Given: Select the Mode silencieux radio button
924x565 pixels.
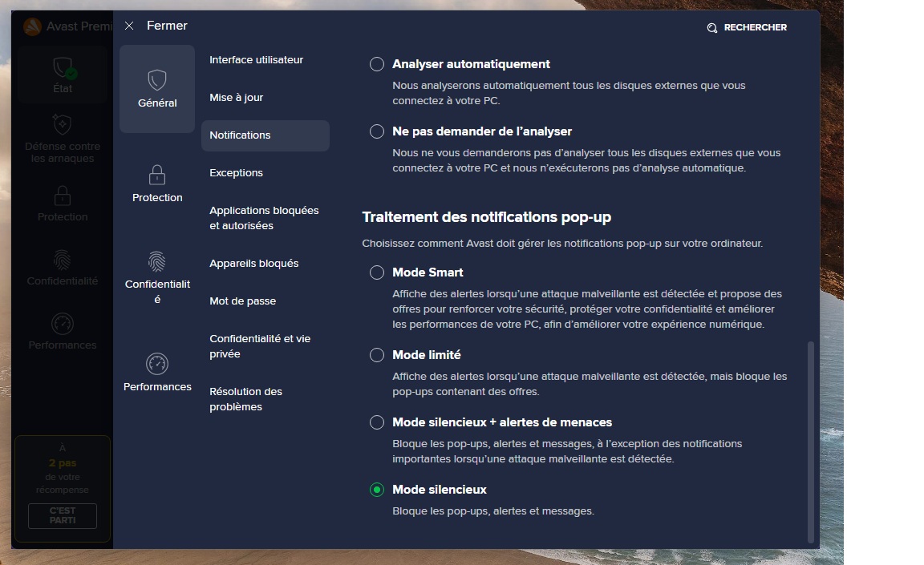Looking at the screenshot, I should [376, 490].
